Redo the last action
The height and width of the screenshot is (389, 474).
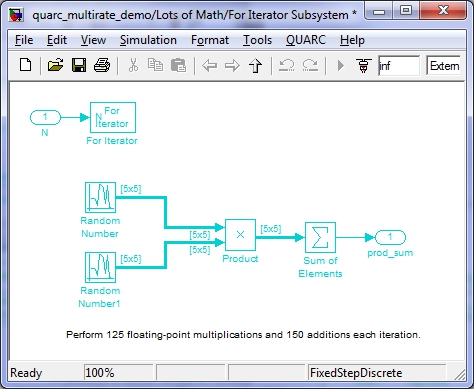pos(310,65)
